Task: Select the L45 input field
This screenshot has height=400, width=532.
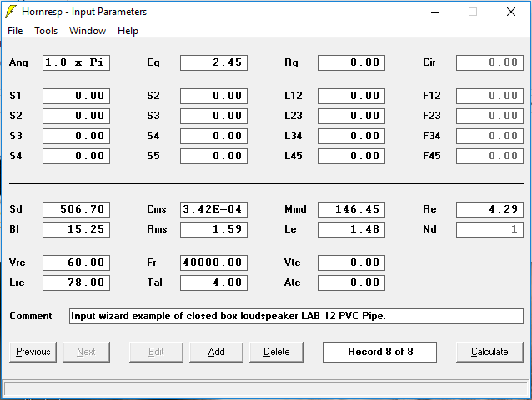Action: click(x=352, y=156)
